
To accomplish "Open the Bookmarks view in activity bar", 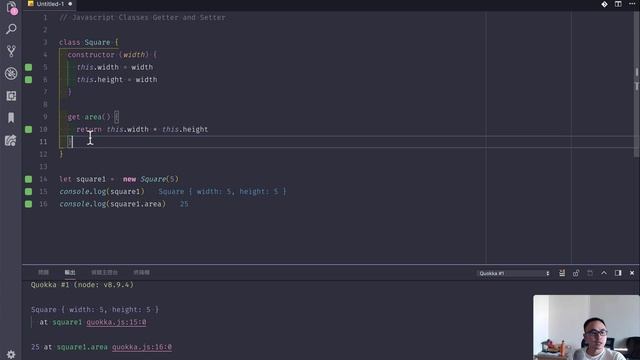I will [11, 118].
